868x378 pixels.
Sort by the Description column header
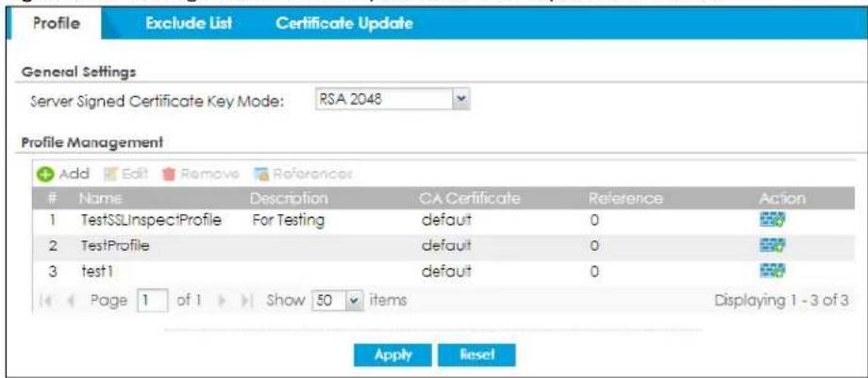point(289,198)
